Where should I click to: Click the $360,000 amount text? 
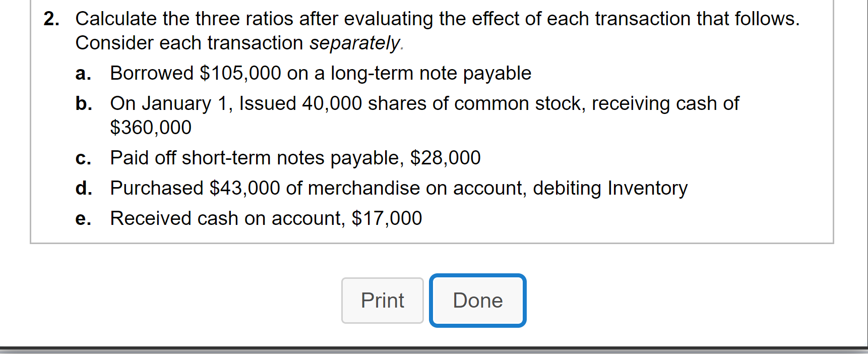tap(150, 127)
